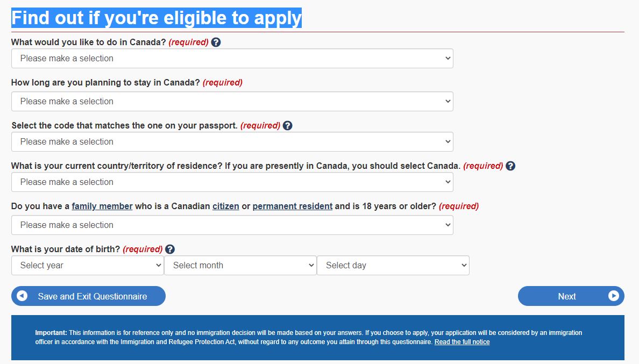Click the right arrow icon on Next button

pyautogui.click(x=613, y=296)
